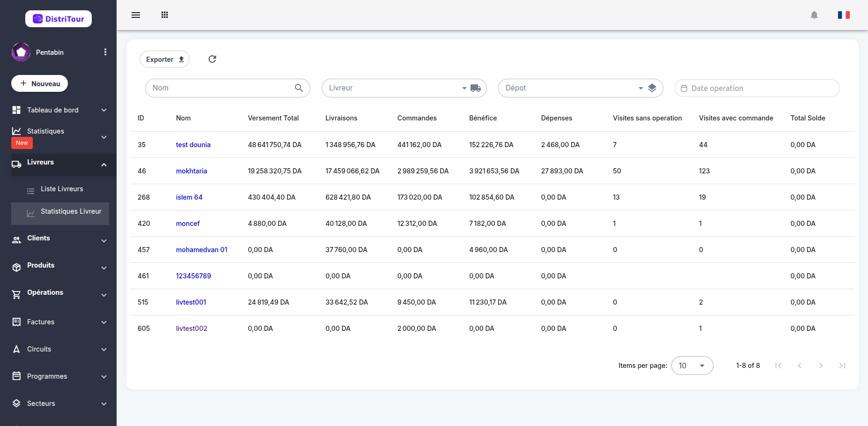The height and width of the screenshot is (426, 868).
Task: Open the Livreur filter dropdown
Action: [404, 88]
